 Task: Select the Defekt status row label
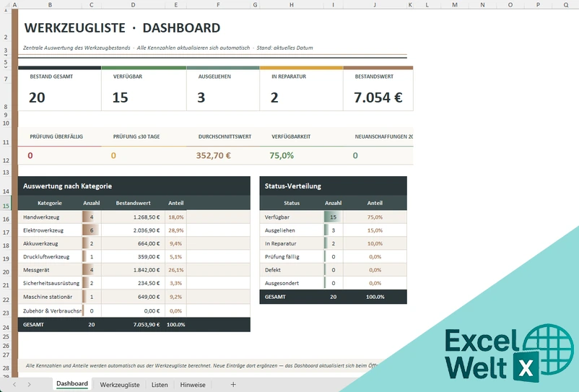tap(292, 270)
